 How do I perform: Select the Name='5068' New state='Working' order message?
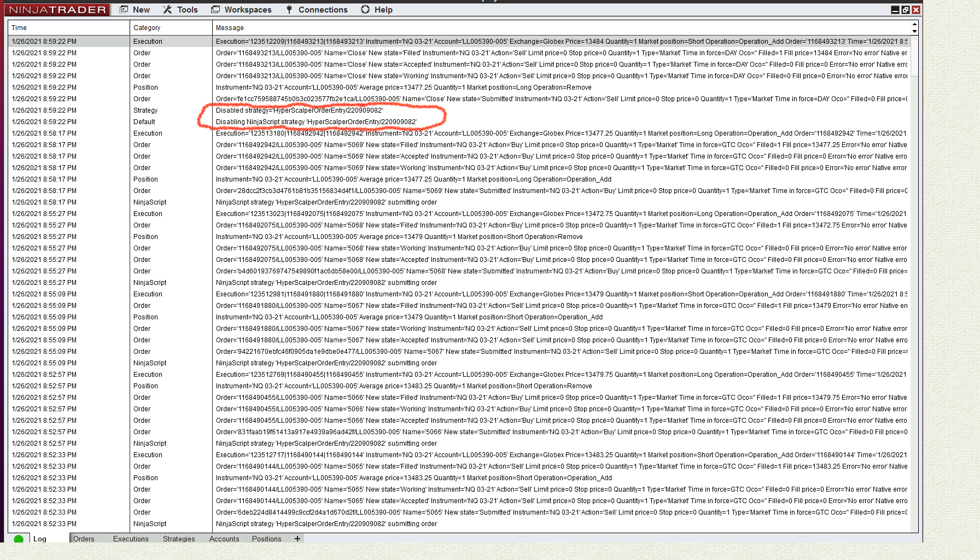(x=562, y=248)
